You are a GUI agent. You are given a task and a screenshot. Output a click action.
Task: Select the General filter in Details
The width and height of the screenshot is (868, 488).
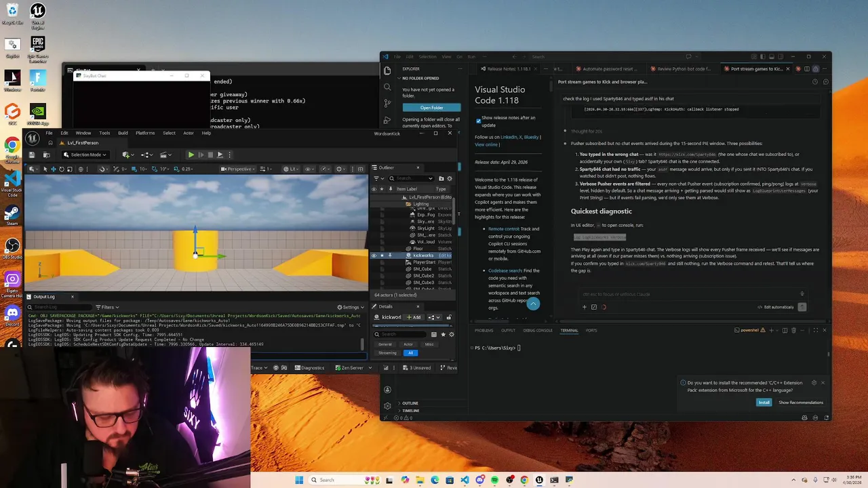[385, 344]
